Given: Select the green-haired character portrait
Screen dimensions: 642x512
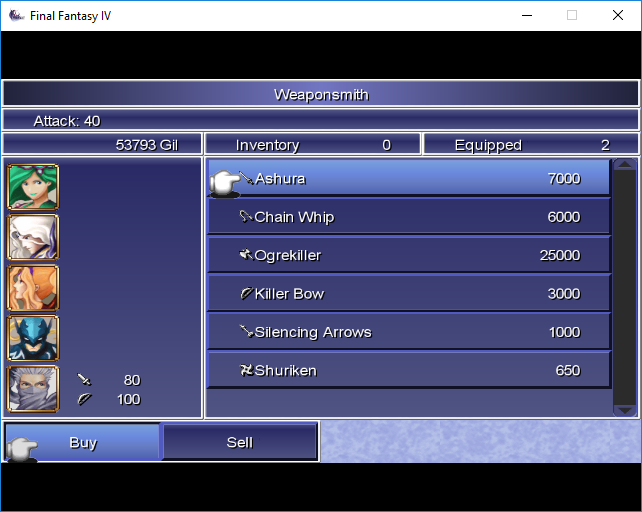Looking at the screenshot, I should point(33,187).
